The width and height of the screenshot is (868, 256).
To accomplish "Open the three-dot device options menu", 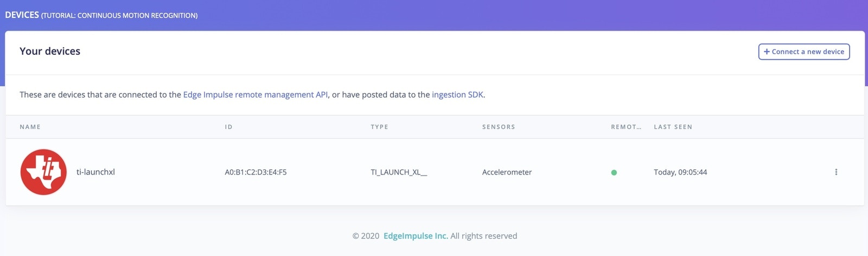I will (x=836, y=172).
